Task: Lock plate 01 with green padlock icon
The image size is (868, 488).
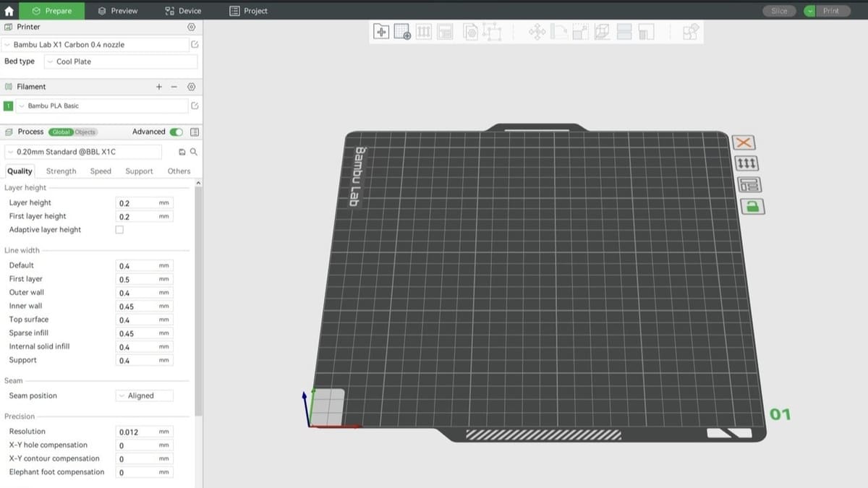Action: click(x=753, y=207)
